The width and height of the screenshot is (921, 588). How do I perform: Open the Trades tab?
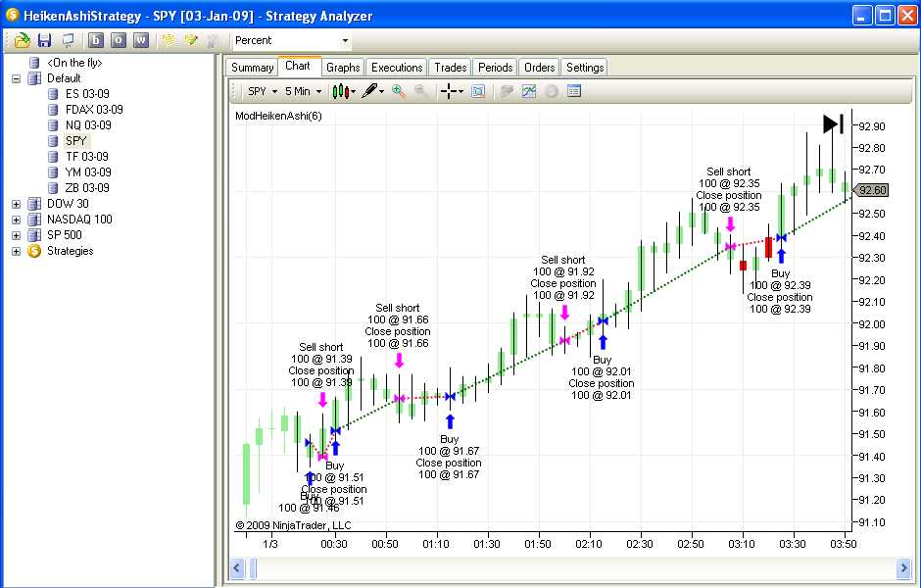click(x=451, y=68)
